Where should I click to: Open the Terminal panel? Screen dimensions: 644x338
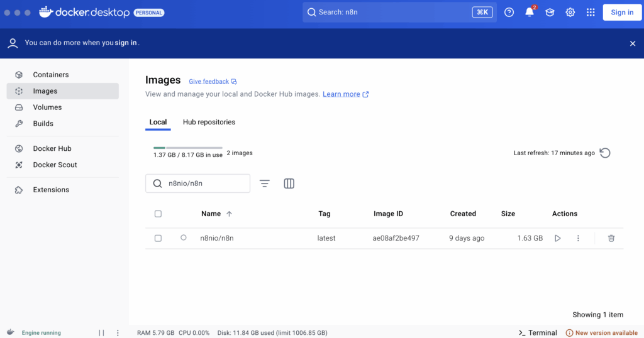tap(538, 333)
